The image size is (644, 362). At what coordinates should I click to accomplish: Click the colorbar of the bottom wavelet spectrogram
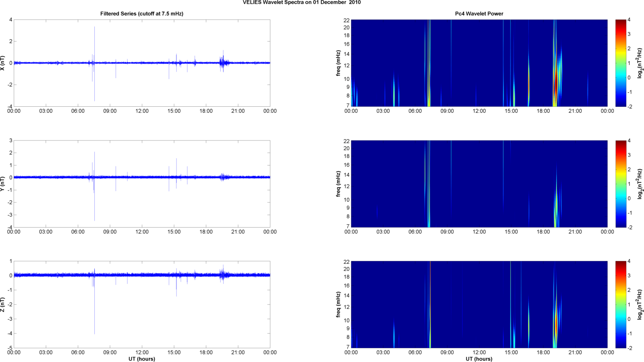(x=620, y=305)
